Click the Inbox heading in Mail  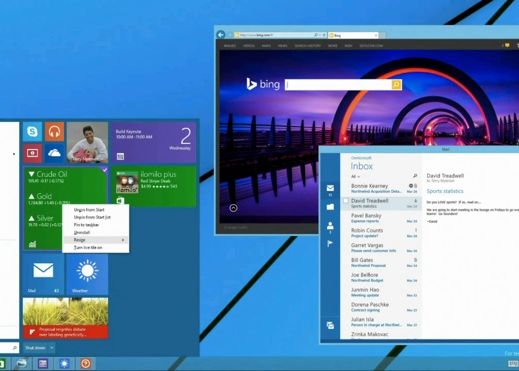pyautogui.click(x=362, y=166)
